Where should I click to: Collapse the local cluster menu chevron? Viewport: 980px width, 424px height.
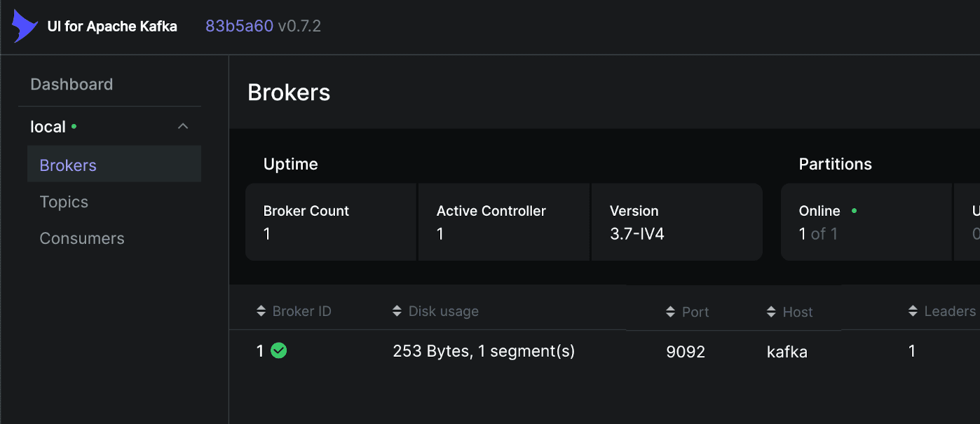point(183,126)
